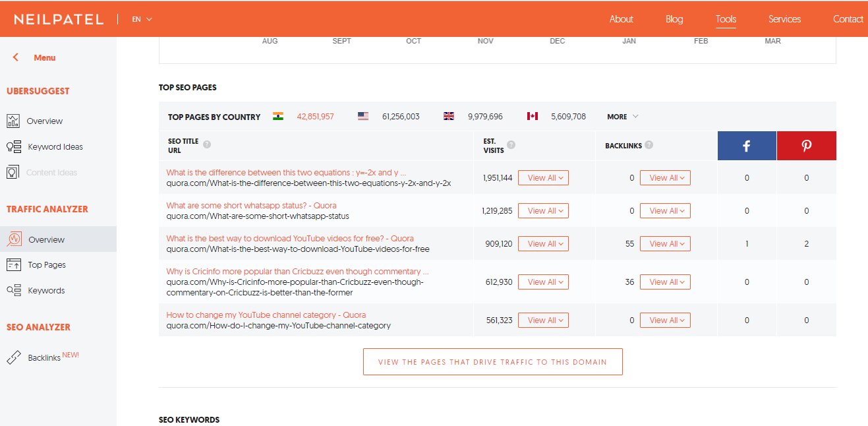Image resolution: width=868 pixels, height=426 pixels.
Task: Select United States count 61,256,003
Action: click(x=401, y=117)
